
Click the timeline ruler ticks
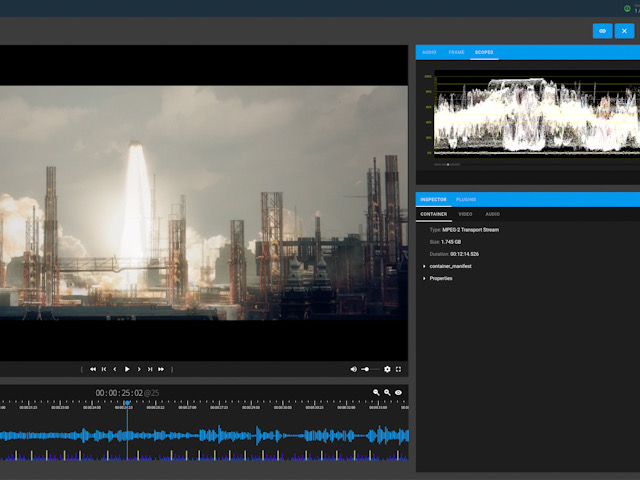204,404
